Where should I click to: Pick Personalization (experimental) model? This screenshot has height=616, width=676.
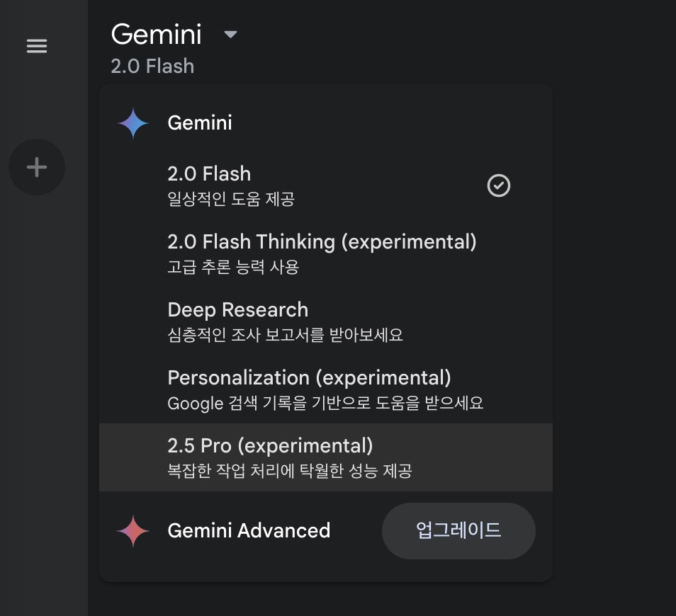[326, 389]
